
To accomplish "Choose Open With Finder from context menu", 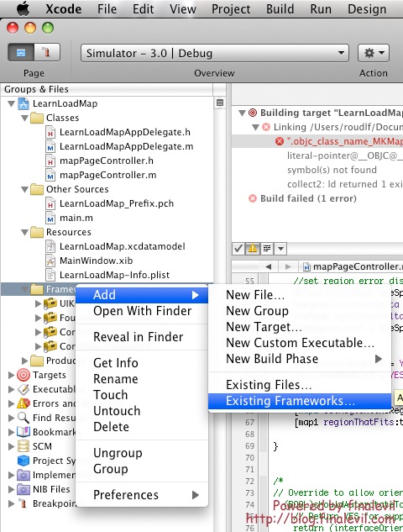I will pos(142,311).
